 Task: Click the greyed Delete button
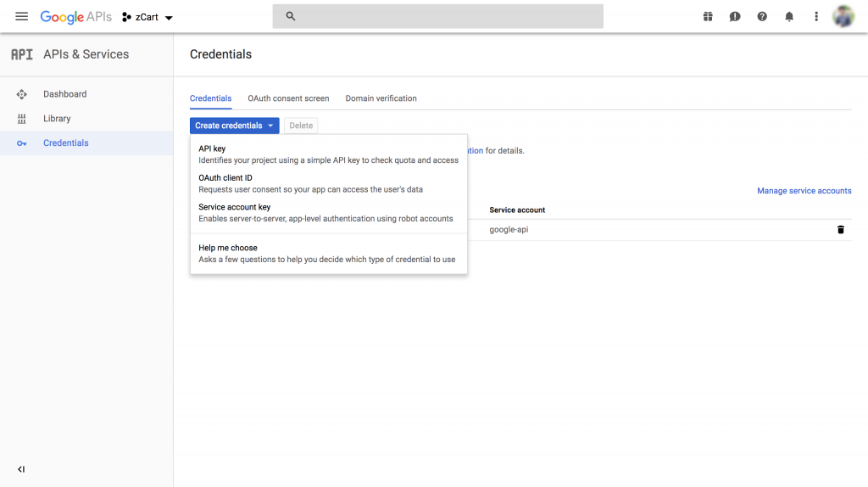click(x=301, y=126)
